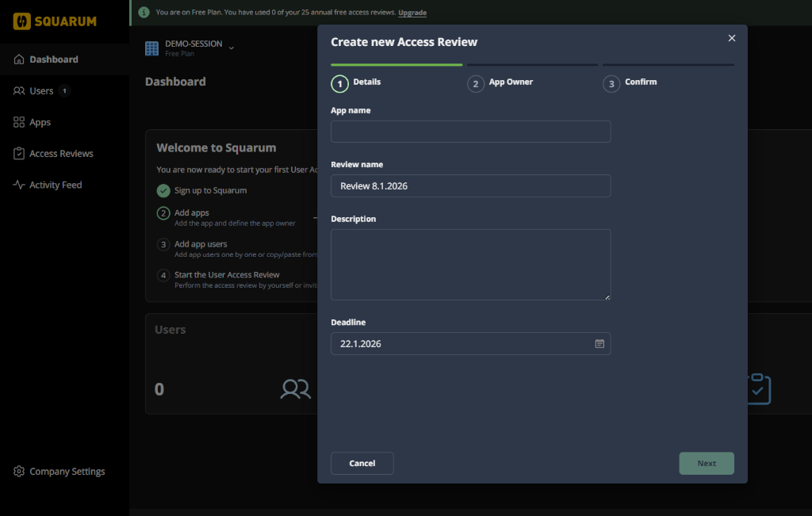
Task: Click the Squarum logo icon
Action: click(x=22, y=21)
